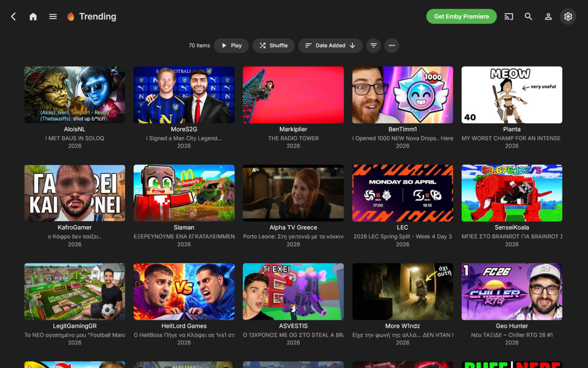This screenshot has width=588, height=368.
Task: Open MoreS2G video thumbnail
Action: pos(184,95)
